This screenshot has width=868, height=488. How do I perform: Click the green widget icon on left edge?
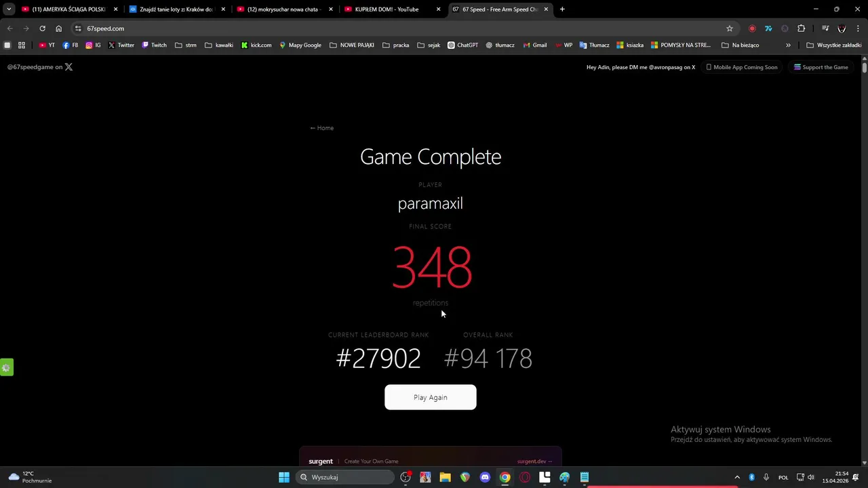point(6,367)
